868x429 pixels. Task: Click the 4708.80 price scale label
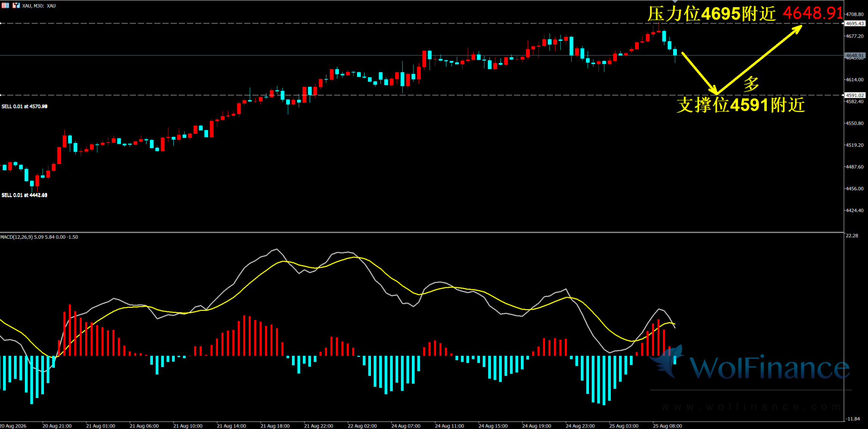tap(855, 14)
